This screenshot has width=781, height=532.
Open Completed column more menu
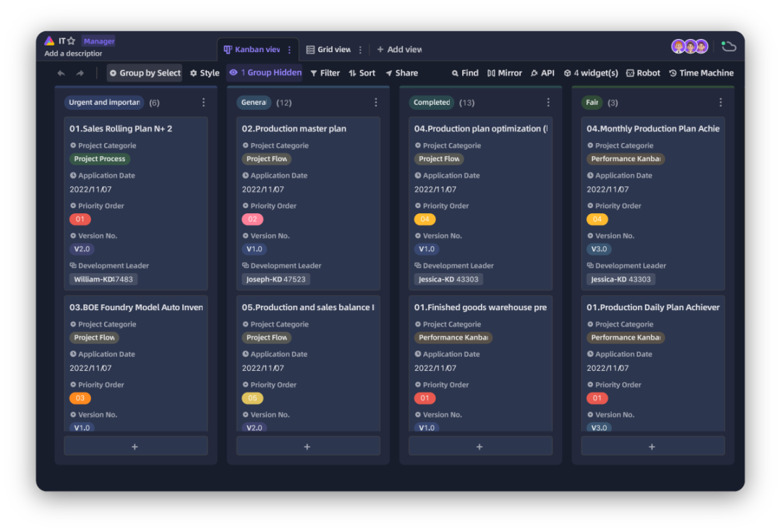coord(548,103)
